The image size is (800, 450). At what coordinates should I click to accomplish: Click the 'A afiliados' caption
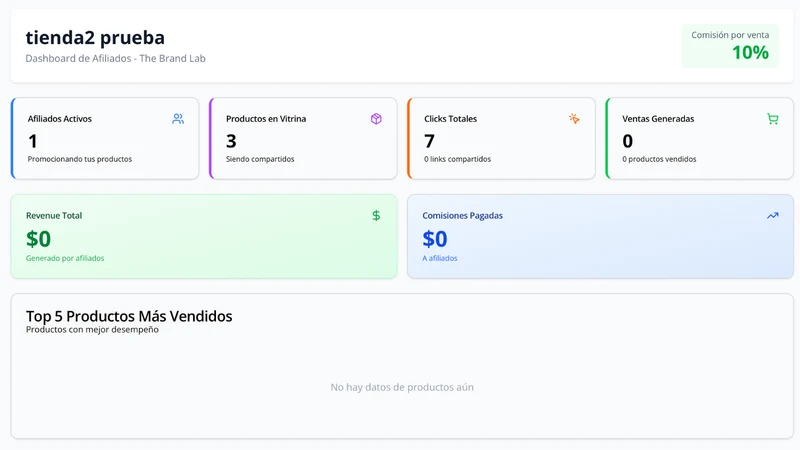[x=440, y=258]
